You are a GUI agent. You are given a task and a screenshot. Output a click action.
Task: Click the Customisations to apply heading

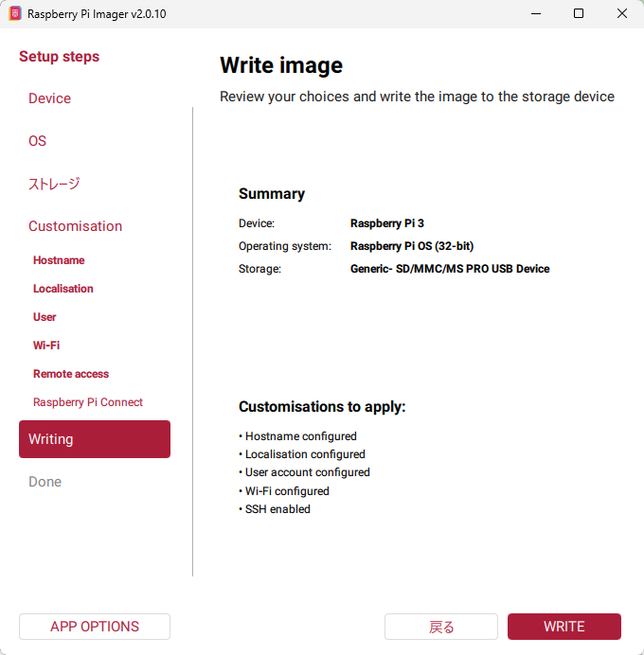point(322,407)
